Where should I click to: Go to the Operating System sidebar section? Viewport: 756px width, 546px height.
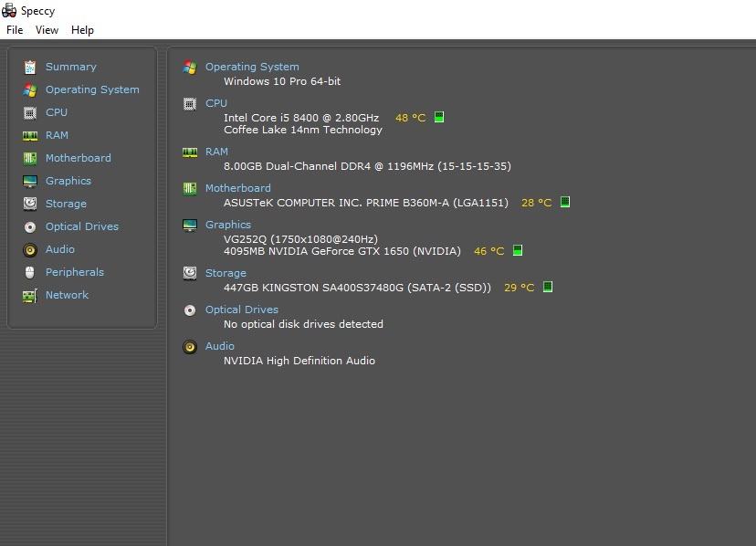[x=92, y=89]
